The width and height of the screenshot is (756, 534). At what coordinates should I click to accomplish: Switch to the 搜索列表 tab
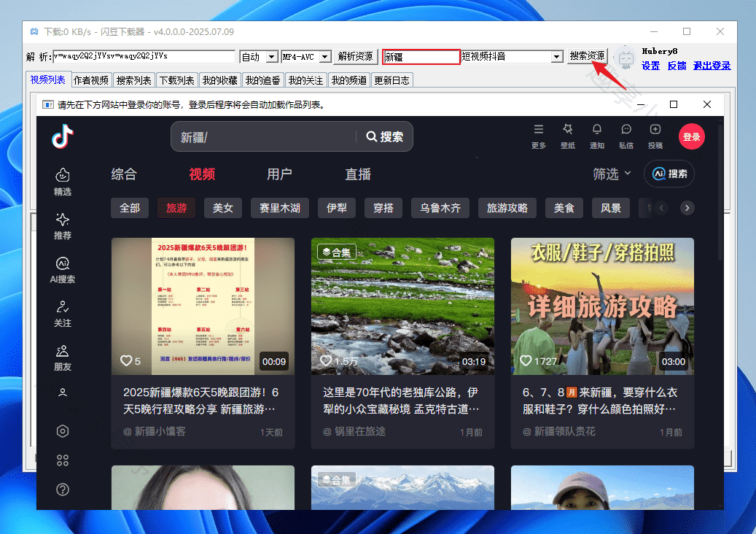[134, 80]
